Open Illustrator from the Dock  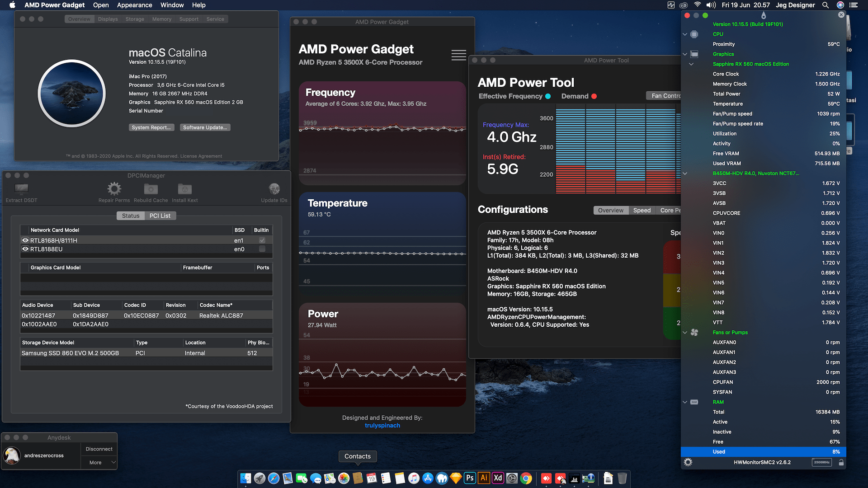point(484,478)
